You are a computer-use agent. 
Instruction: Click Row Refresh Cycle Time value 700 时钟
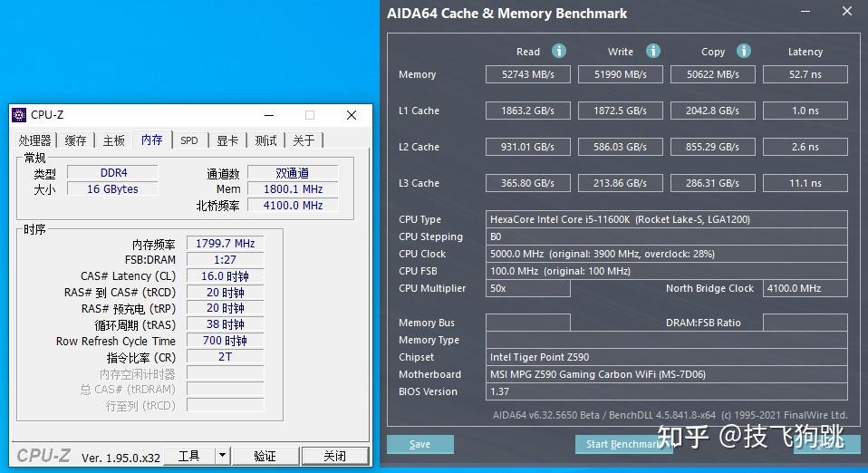[x=226, y=341]
